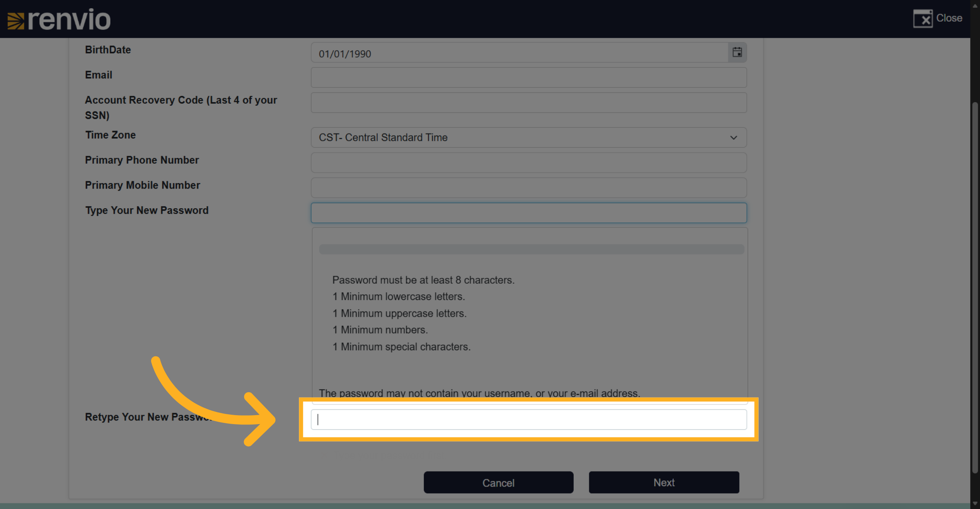
Task: Click the Next button
Action: 664,482
